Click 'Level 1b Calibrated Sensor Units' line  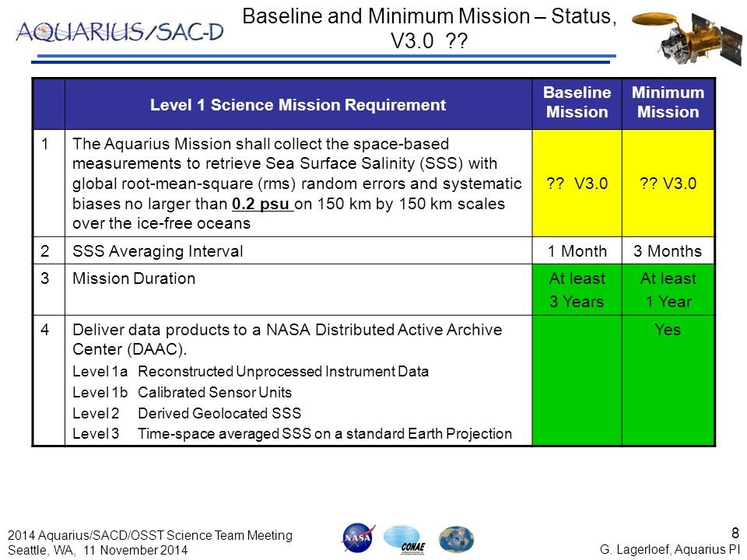pyautogui.click(x=182, y=392)
